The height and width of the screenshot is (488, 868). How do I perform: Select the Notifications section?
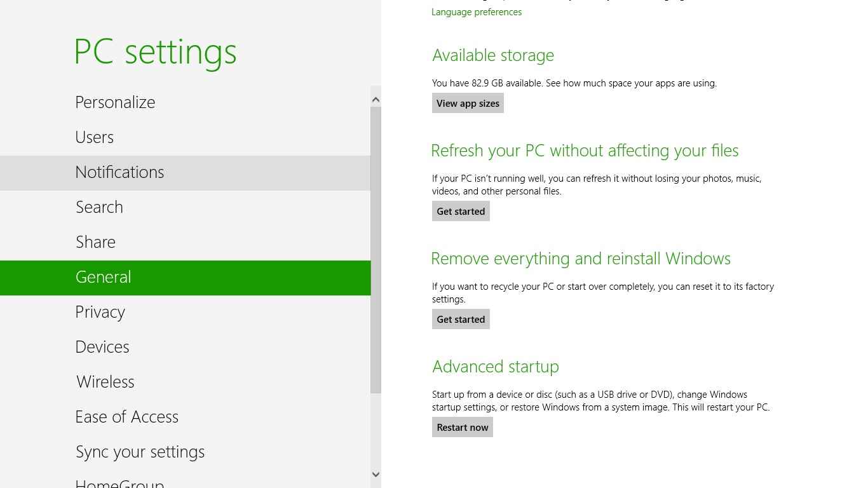tap(119, 172)
